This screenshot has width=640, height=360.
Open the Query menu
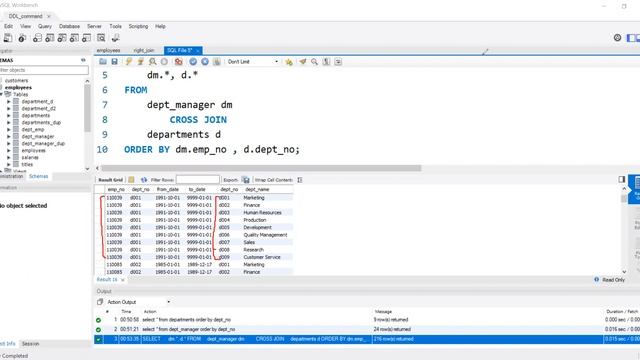45,26
